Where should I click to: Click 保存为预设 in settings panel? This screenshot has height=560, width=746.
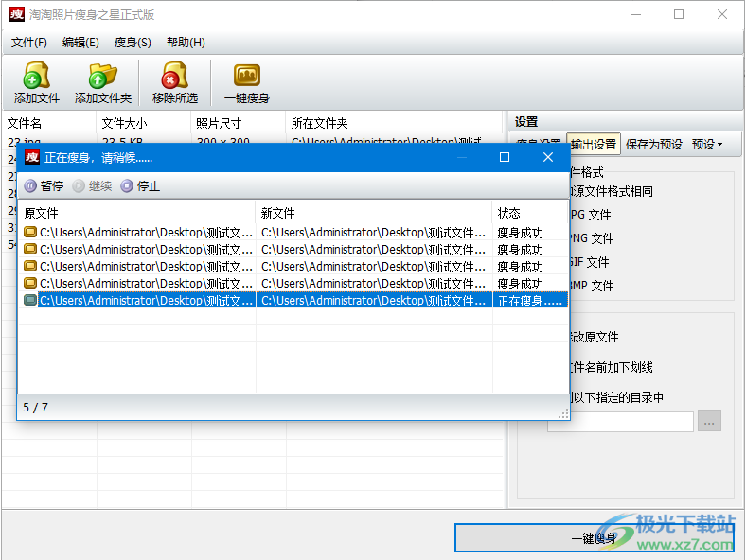(x=654, y=144)
